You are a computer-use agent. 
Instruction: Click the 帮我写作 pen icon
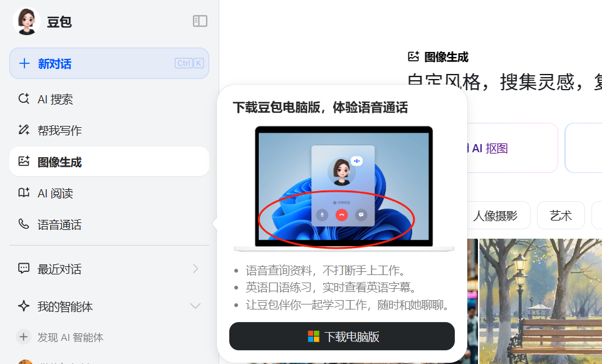pos(24,130)
